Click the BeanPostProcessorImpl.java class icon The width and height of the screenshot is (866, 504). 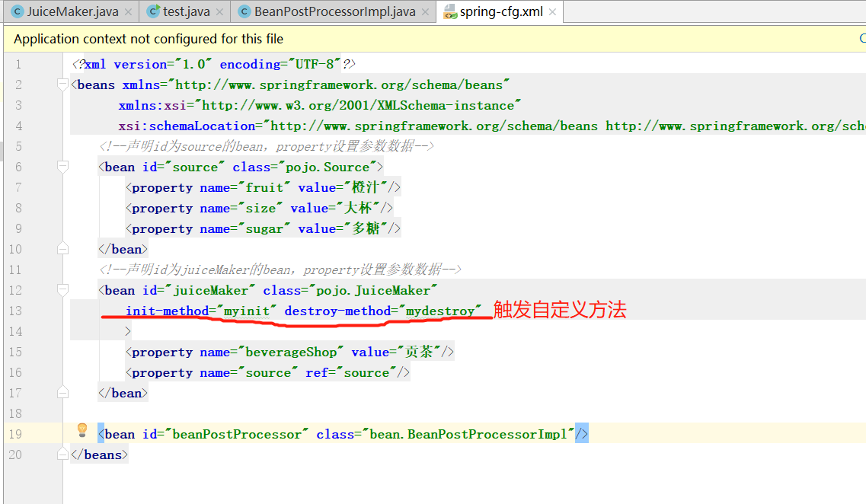coord(244,11)
